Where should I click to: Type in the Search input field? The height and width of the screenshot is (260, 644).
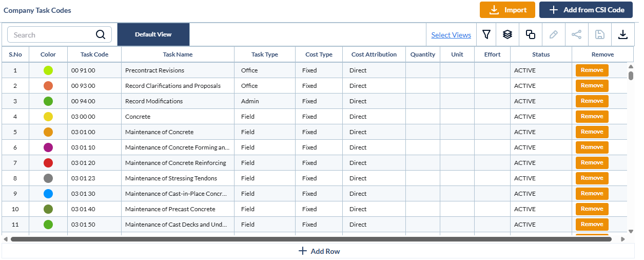[x=52, y=35]
